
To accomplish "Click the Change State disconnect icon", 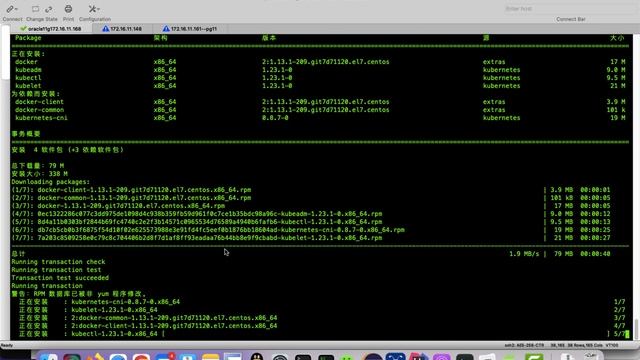I will point(36,9).
